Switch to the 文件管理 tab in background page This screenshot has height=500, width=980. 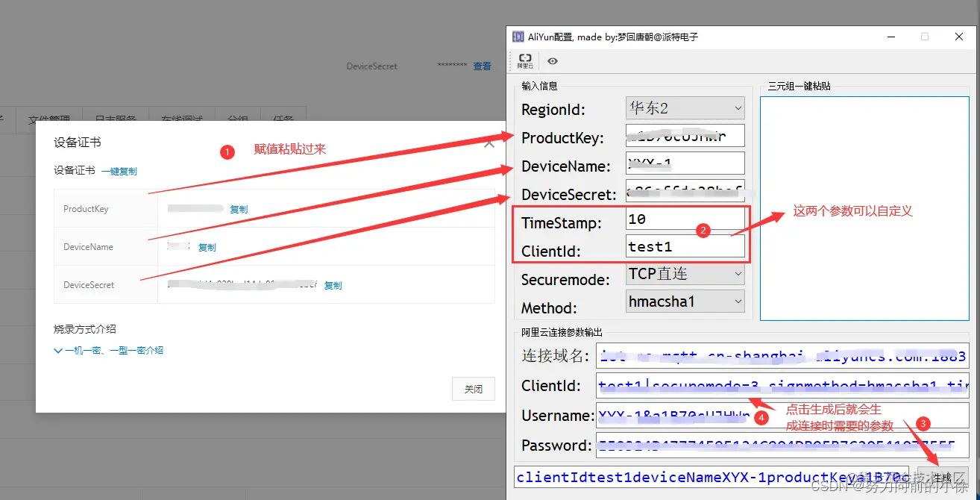pos(49,119)
